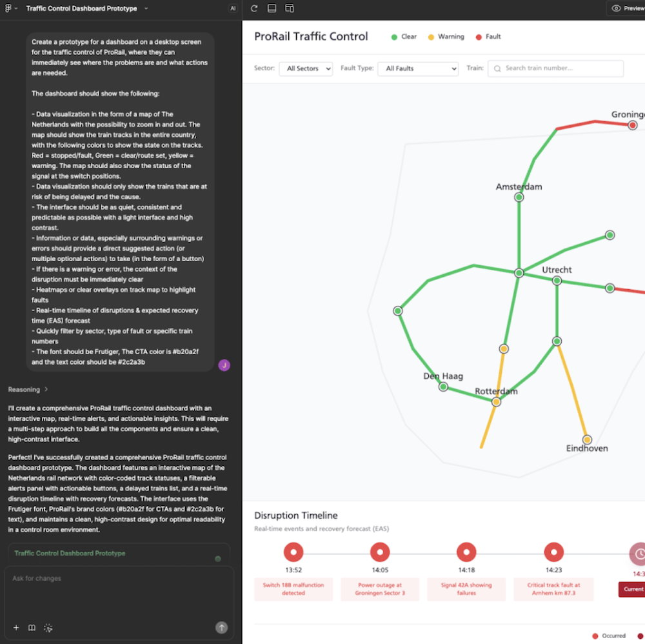The width and height of the screenshot is (645, 644).
Task: Expand the Reasoning section
Action: point(28,389)
